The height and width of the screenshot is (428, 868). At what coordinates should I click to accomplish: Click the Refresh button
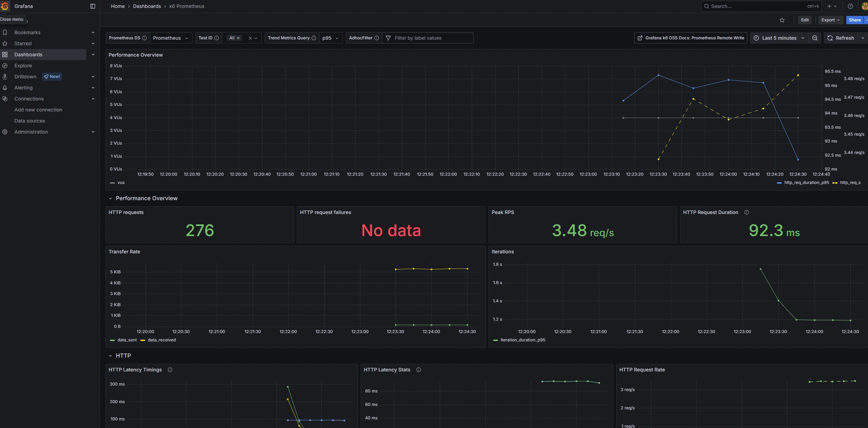pos(841,38)
